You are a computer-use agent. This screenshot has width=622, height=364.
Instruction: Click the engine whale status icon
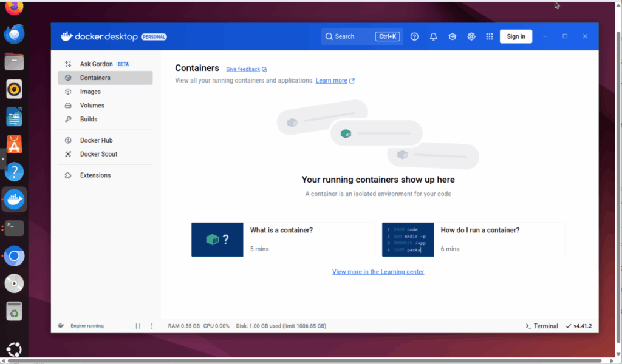click(x=61, y=326)
